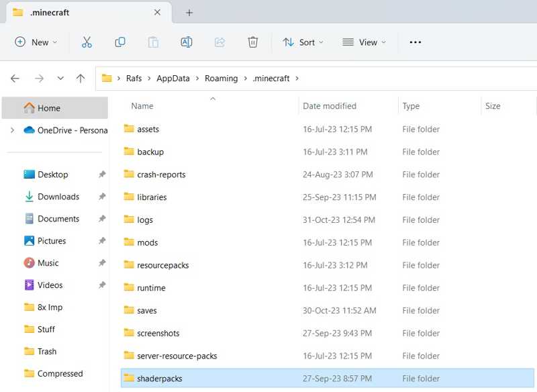Viewport: 537px width, 392px height.
Task: Select the server-resource-packs folder
Action: point(328,356)
